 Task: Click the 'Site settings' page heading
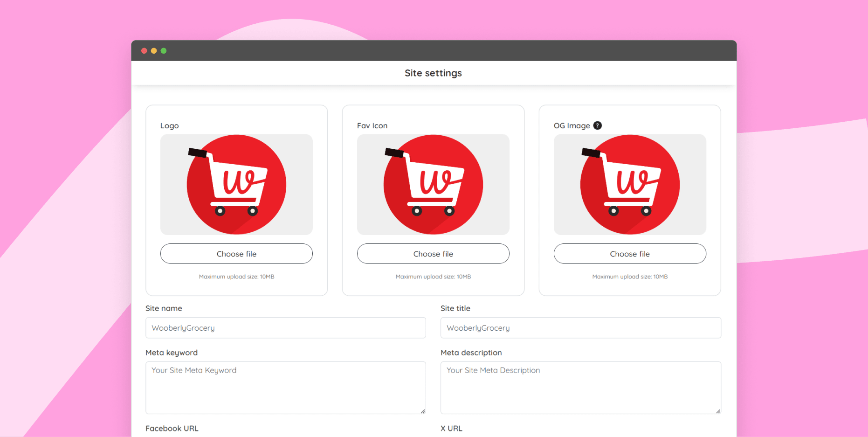(x=433, y=73)
